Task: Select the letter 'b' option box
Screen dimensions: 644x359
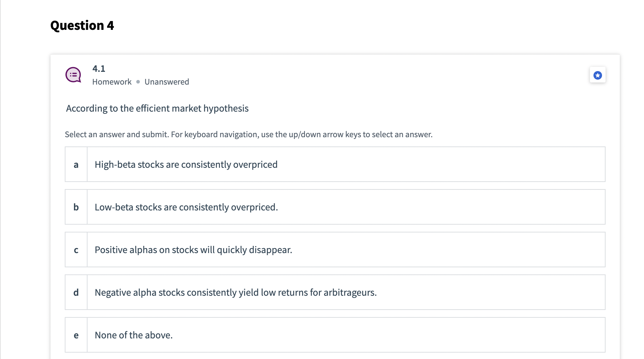Action: pyautogui.click(x=76, y=207)
